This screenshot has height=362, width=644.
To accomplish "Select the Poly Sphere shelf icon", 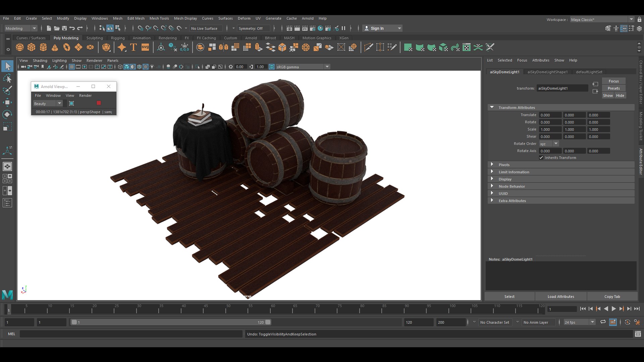I will (20, 47).
